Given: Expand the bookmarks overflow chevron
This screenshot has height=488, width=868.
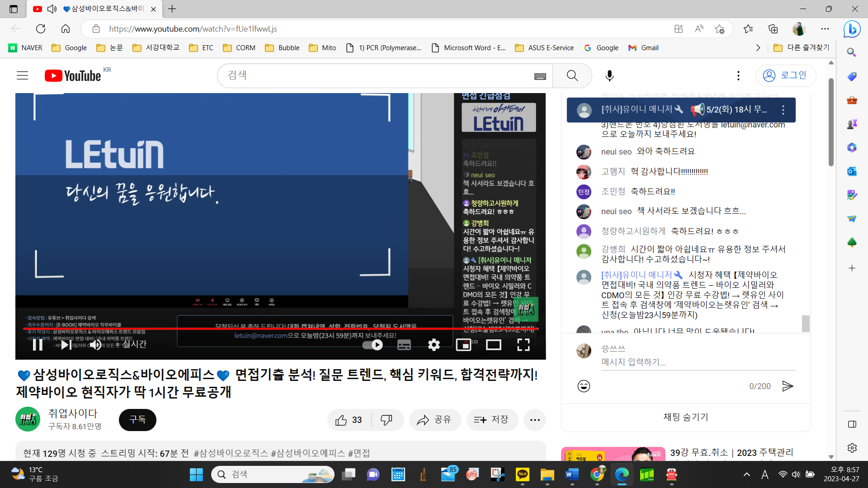Looking at the screenshot, I should click(x=758, y=48).
